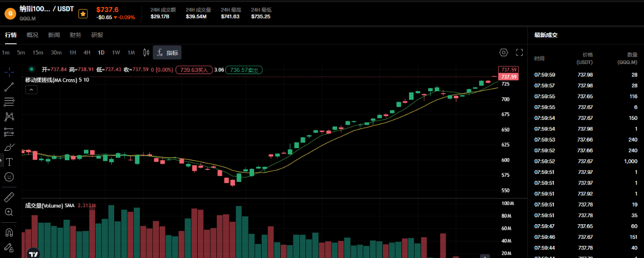Click the 数量 (QQQ.M) column header

[627, 58]
